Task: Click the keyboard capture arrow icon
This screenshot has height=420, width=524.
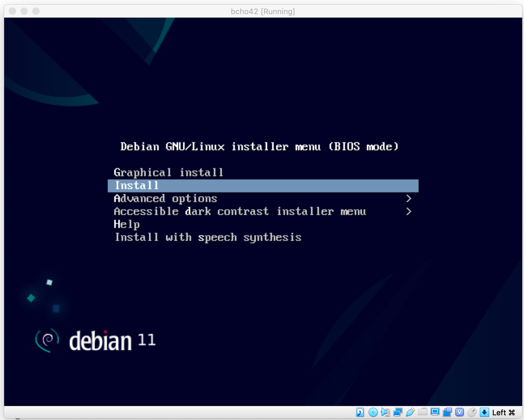Action: point(484,412)
